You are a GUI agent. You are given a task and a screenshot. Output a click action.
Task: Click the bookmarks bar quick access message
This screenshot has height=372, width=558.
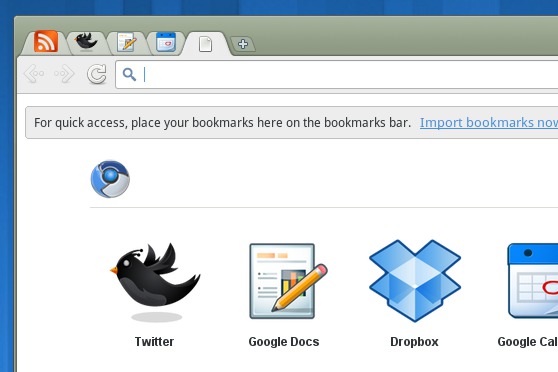pyautogui.click(x=222, y=122)
